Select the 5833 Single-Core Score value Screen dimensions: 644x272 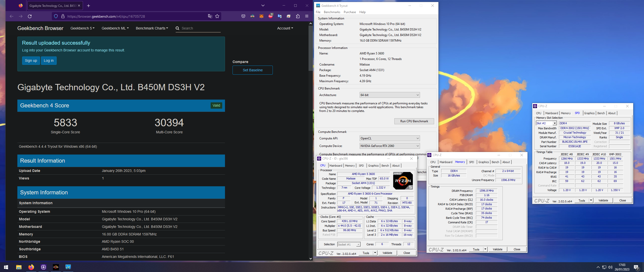65,123
